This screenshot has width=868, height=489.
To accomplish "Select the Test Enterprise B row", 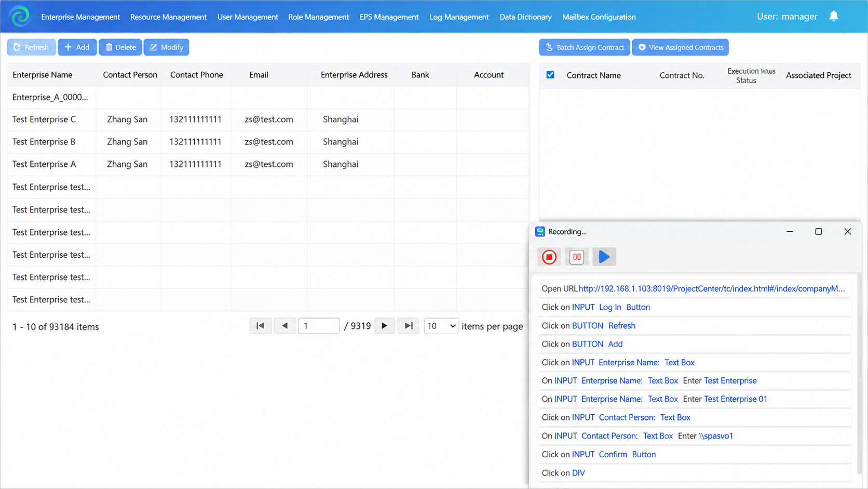I will pos(268,142).
